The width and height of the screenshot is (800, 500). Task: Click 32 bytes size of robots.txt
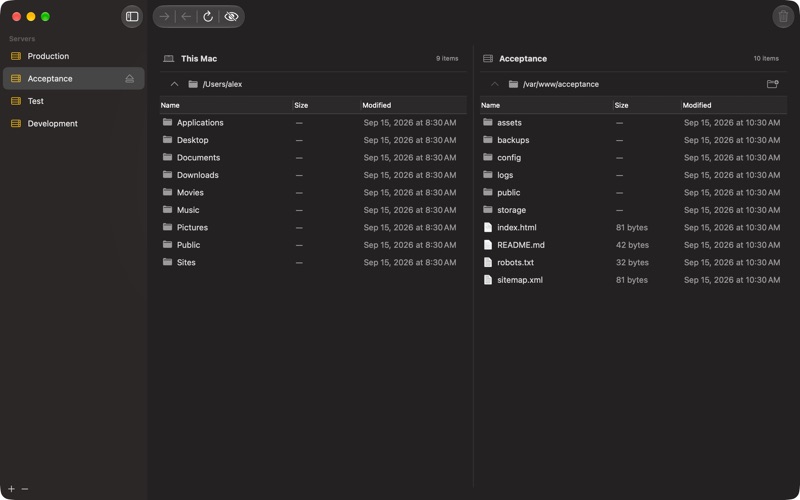(632, 262)
